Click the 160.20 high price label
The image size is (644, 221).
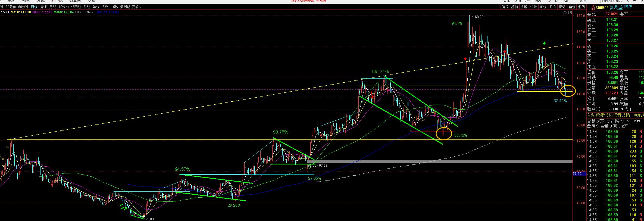tap(478, 17)
